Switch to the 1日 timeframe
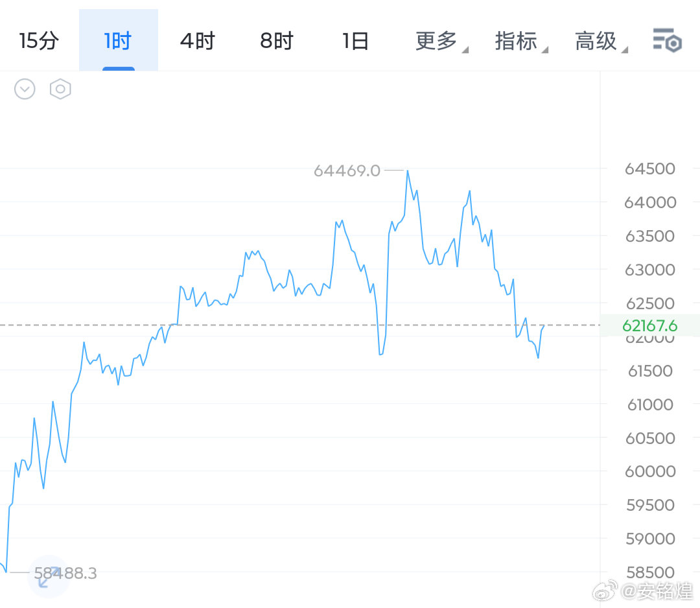The height and width of the screenshot is (608, 700). (356, 41)
